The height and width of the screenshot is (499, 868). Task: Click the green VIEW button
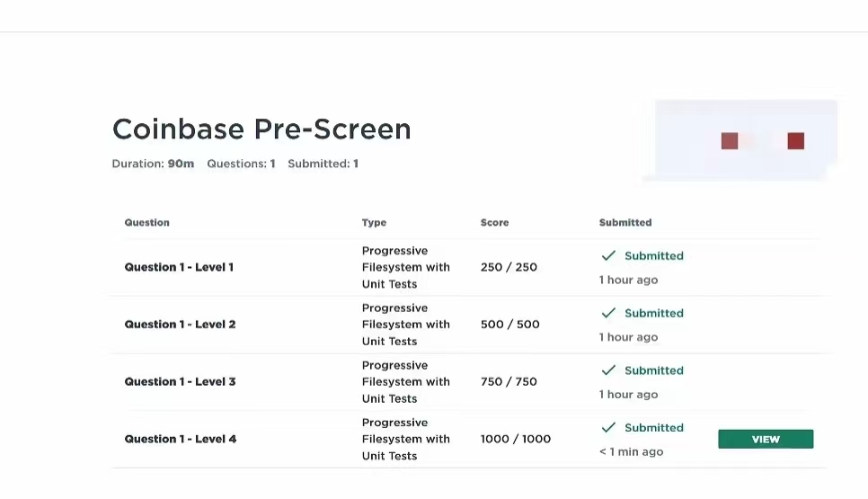tap(766, 439)
